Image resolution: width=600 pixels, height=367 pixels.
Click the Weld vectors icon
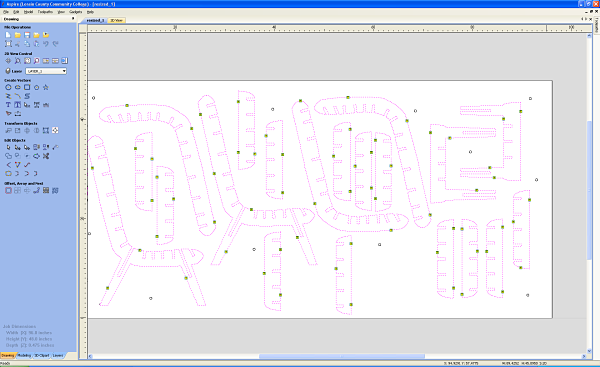[8, 156]
